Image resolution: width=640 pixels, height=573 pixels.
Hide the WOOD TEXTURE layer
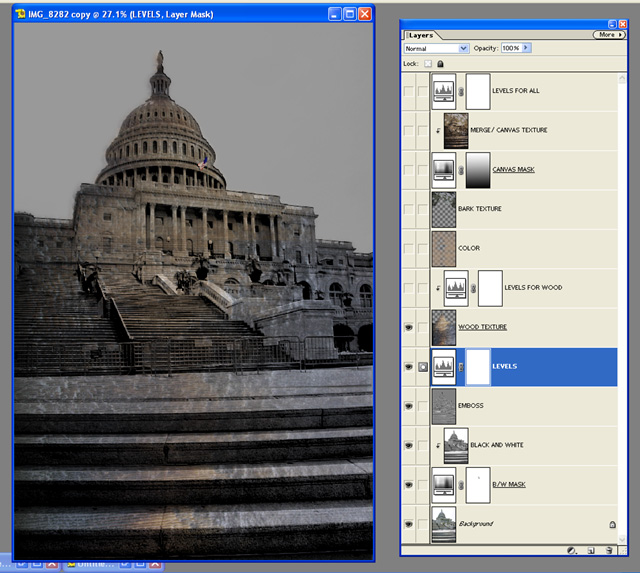click(x=408, y=327)
